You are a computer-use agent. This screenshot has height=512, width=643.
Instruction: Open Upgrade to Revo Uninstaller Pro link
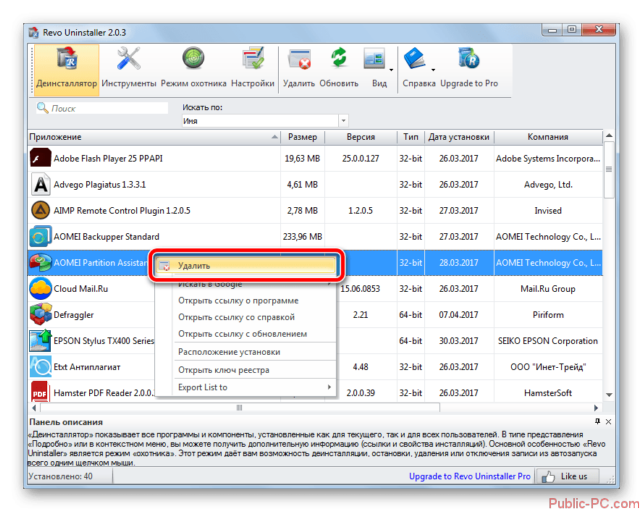pyautogui.click(x=470, y=476)
